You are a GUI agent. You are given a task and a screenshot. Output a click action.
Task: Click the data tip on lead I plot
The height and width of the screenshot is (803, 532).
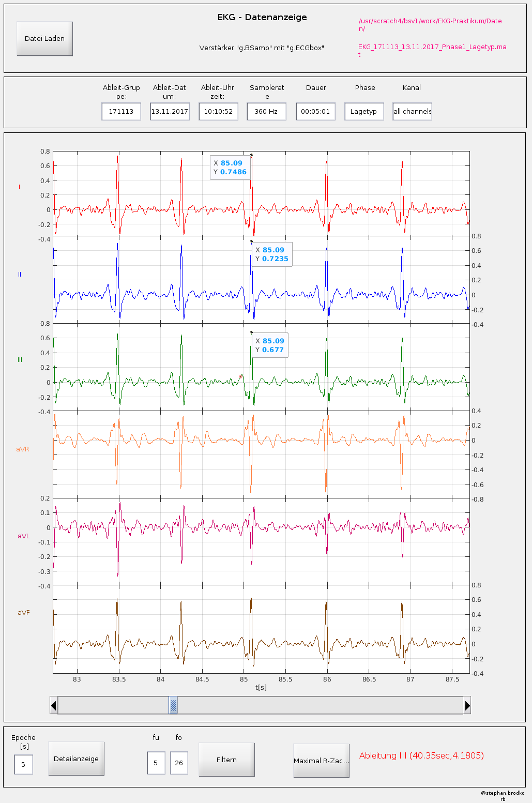[231, 168]
